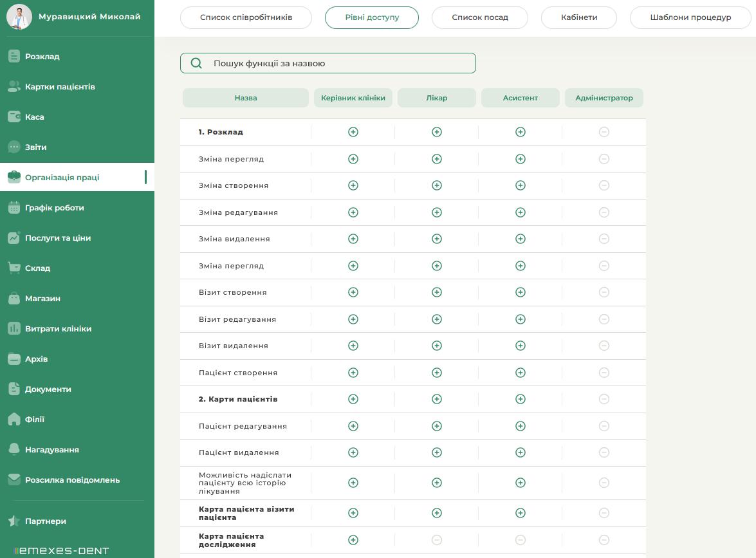Click the Адміністратор column header
This screenshot has width=756, height=558.
(604, 98)
